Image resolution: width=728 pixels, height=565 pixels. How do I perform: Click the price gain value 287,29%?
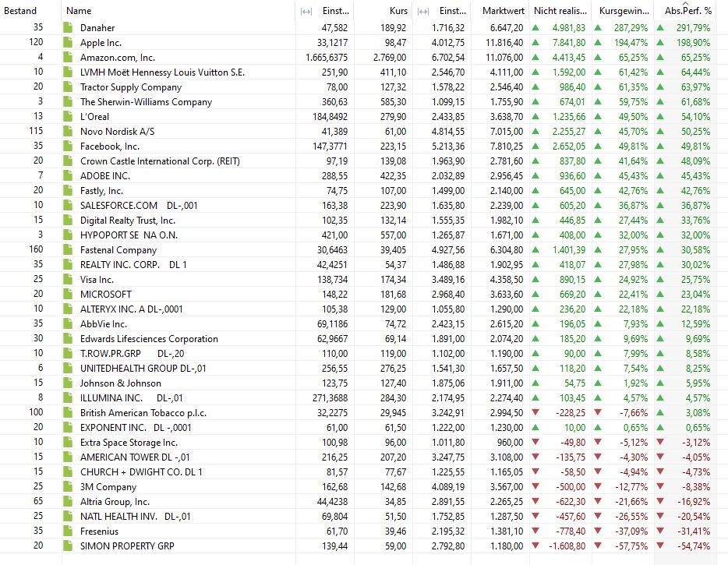tap(631, 28)
